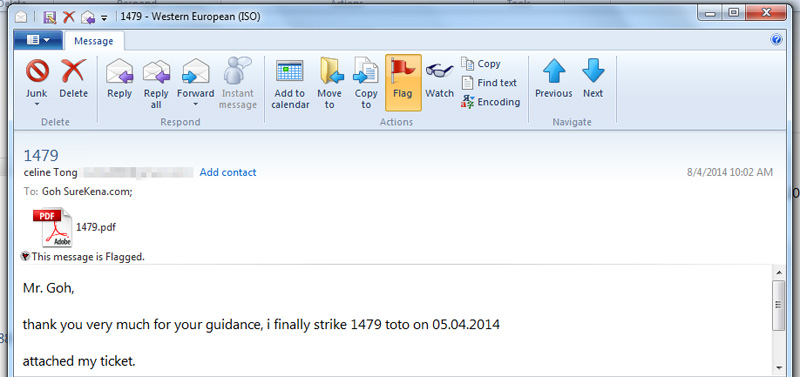The width and height of the screenshot is (800, 377).
Task: Click sender name celine Tong
Action: pyautogui.click(x=51, y=172)
